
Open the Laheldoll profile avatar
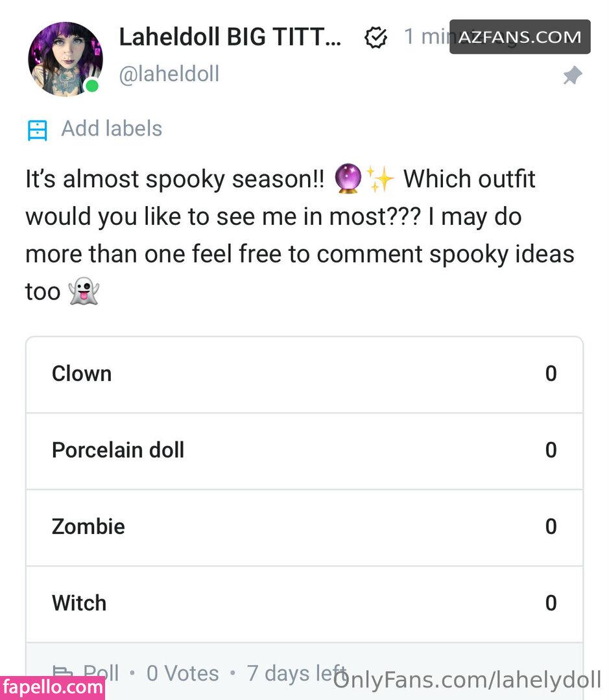[65, 59]
